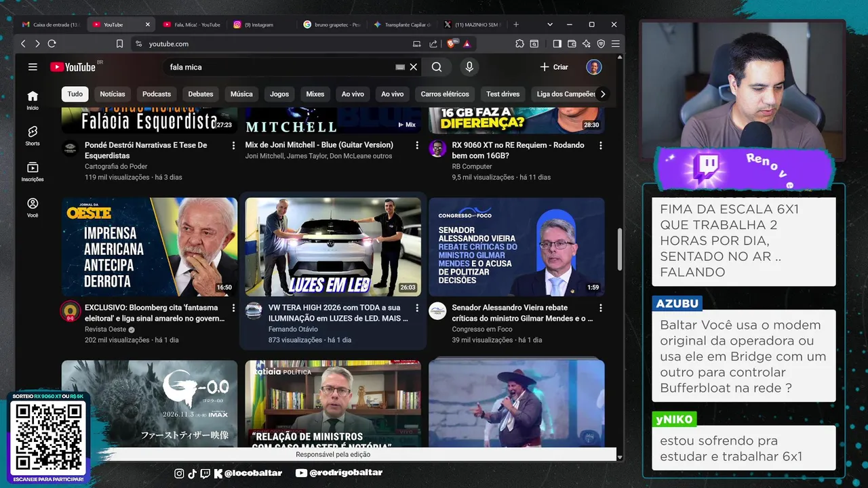Select the Carros elétricos filter chip
Image resolution: width=868 pixels, height=488 pixels.
445,94
